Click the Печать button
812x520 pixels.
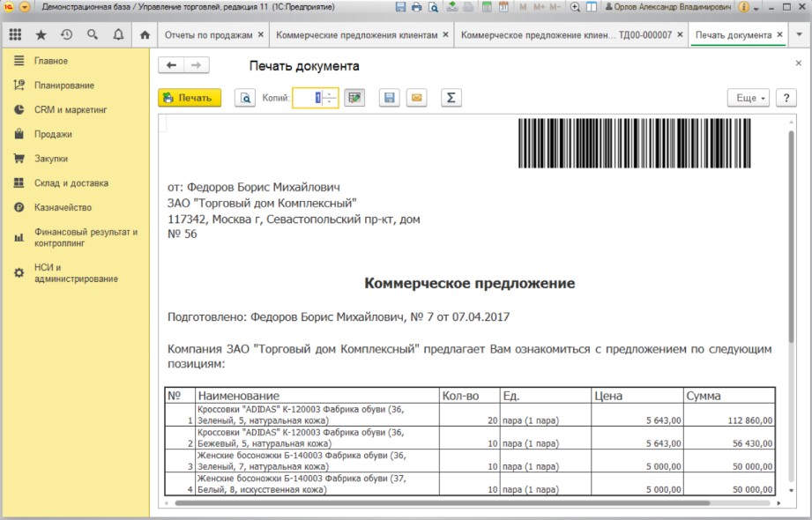coord(190,97)
